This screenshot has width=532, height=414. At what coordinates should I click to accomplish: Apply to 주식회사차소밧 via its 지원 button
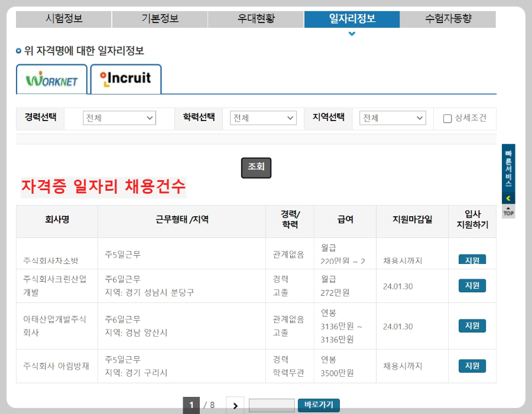coord(471,258)
